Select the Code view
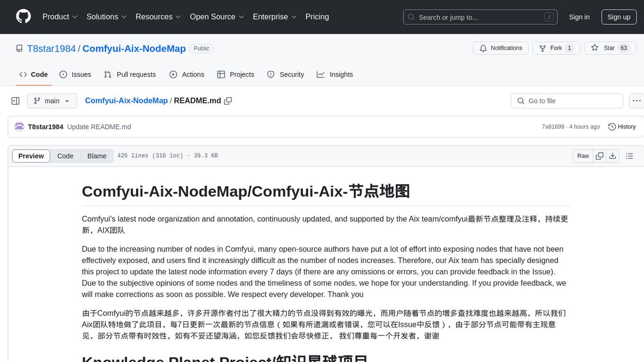644x362 pixels. click(x=65, y=156)
